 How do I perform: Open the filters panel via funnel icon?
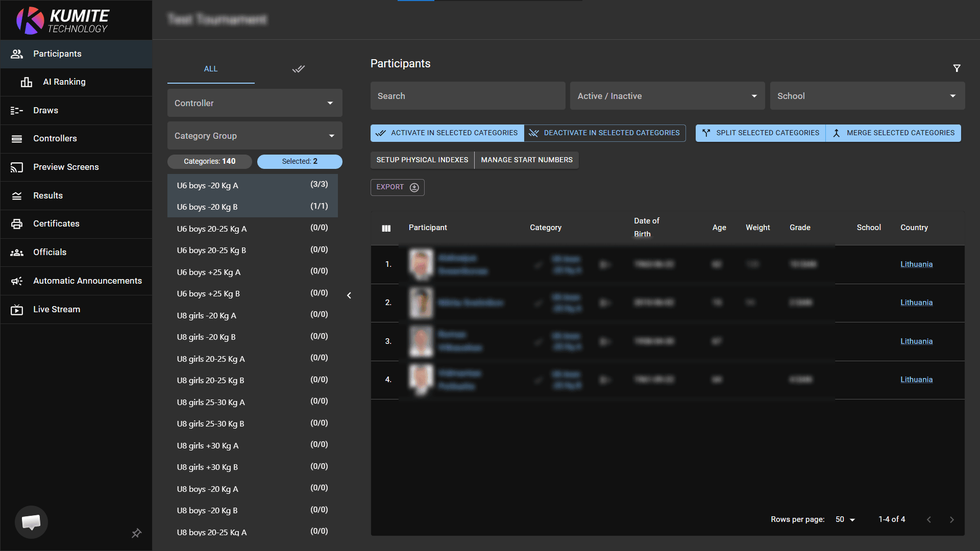(957, 68)
